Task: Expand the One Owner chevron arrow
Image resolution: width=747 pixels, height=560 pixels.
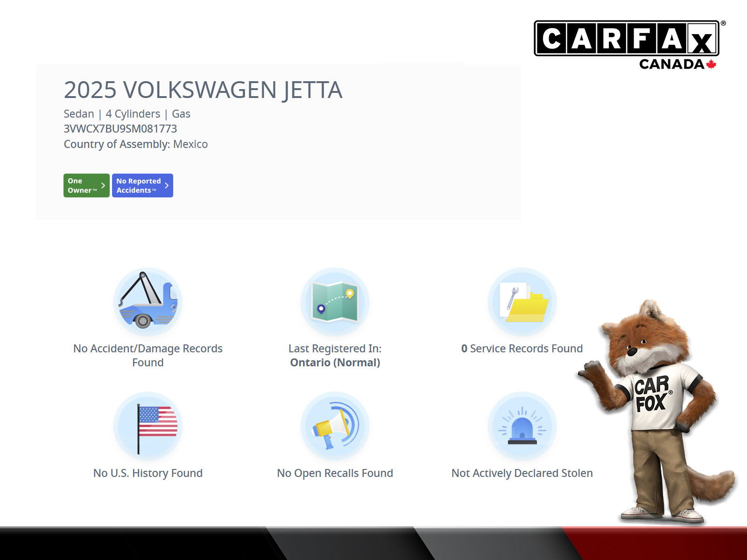Action: point(103,186)
